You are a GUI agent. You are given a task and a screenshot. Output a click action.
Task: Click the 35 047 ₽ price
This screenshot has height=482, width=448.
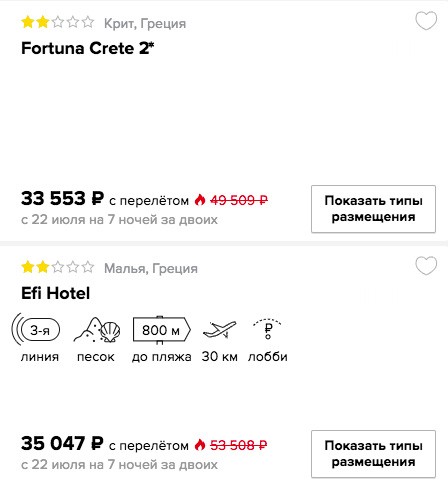62,443
